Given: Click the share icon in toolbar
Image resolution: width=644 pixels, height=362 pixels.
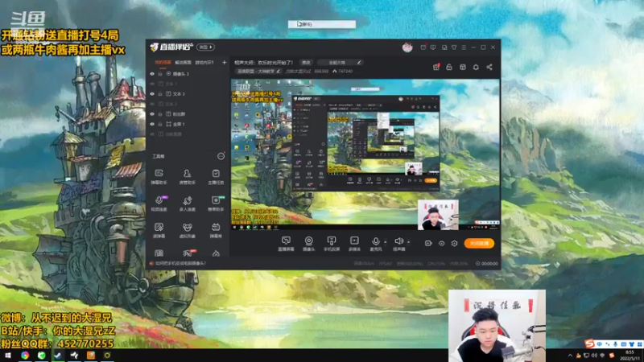Looking at the screenshot, I should 489,67.
